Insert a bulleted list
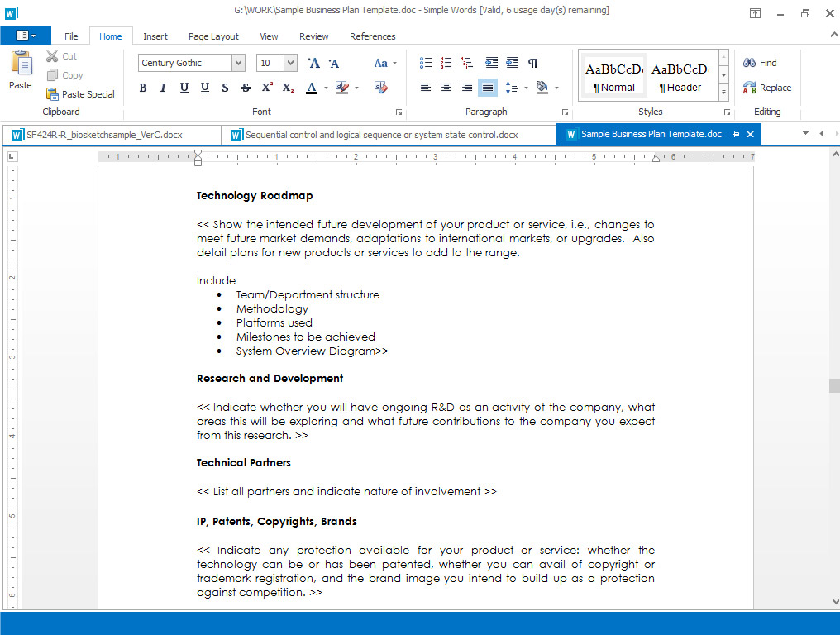This screenshot has width=840, height=635. coord(425,63)
